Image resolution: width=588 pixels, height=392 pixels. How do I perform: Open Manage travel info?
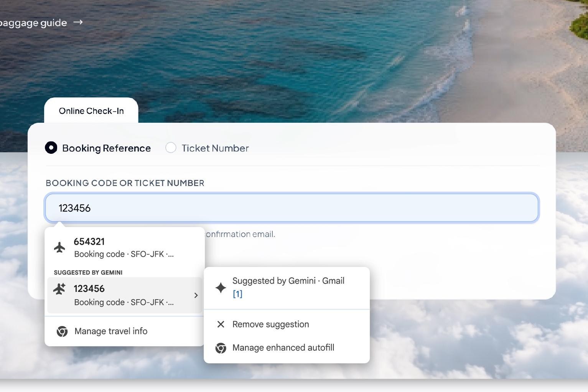tap(125, 331)
